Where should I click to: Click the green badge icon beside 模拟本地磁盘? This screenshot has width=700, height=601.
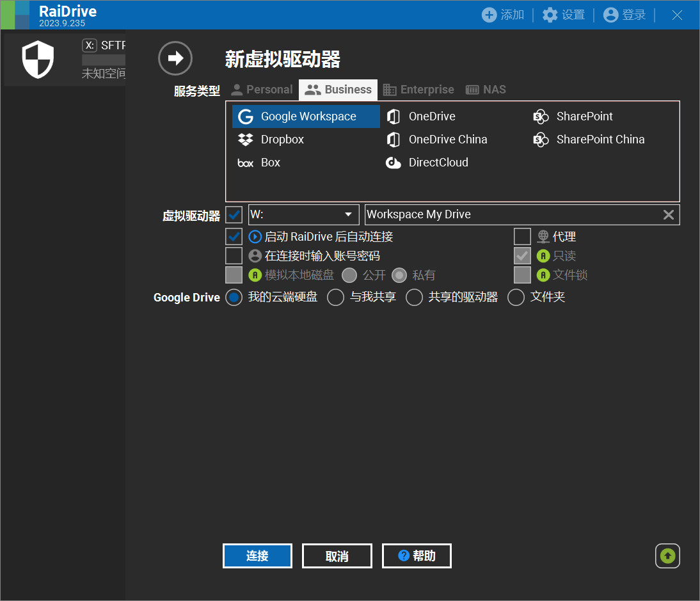click(x=255, y=275)
